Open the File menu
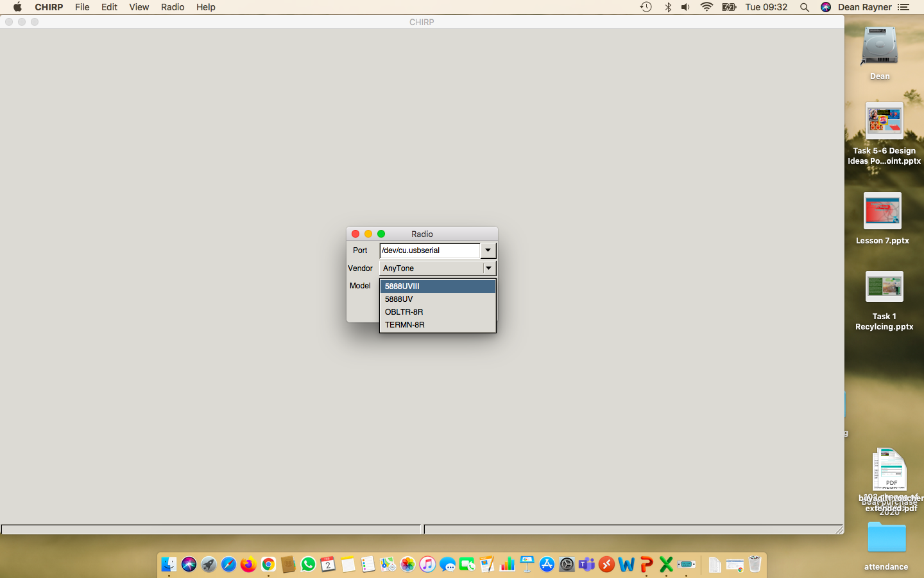This screenshot has height=578, width=924. click(x=82, y=7)
